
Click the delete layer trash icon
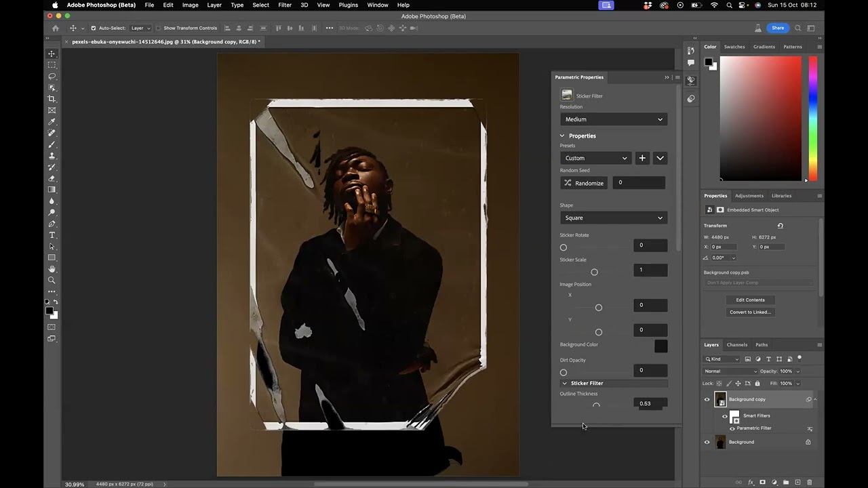point(809,483)
